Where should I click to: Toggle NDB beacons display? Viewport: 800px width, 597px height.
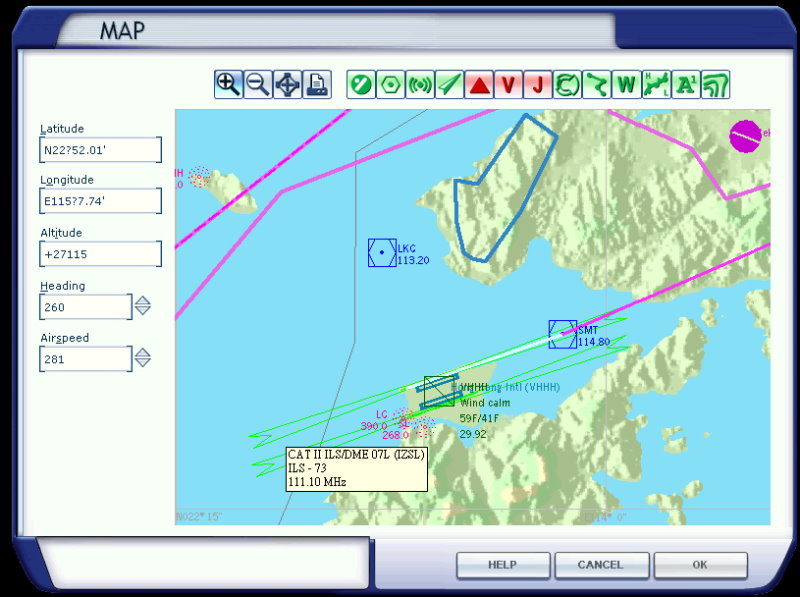coord(420,84)
